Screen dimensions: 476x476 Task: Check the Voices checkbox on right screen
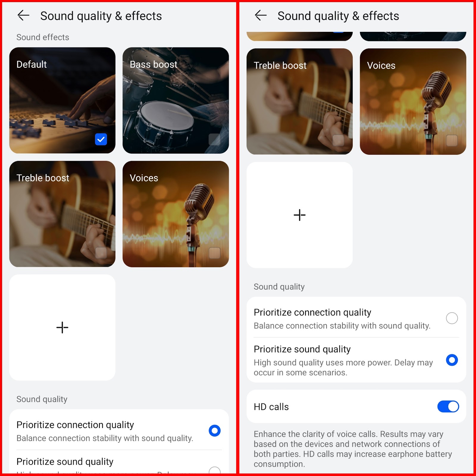[452, 140]
